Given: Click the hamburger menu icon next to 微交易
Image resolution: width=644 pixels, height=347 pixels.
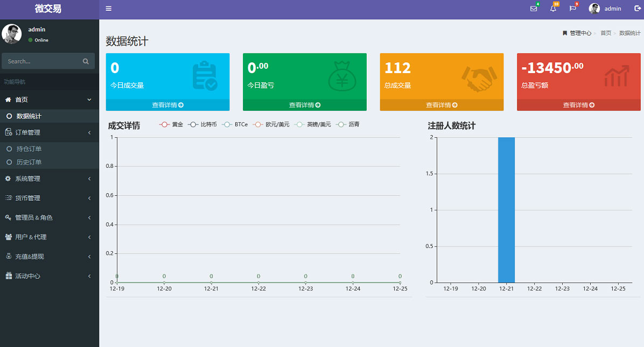Looking at the screenshot, I should [x=108, y=9].
